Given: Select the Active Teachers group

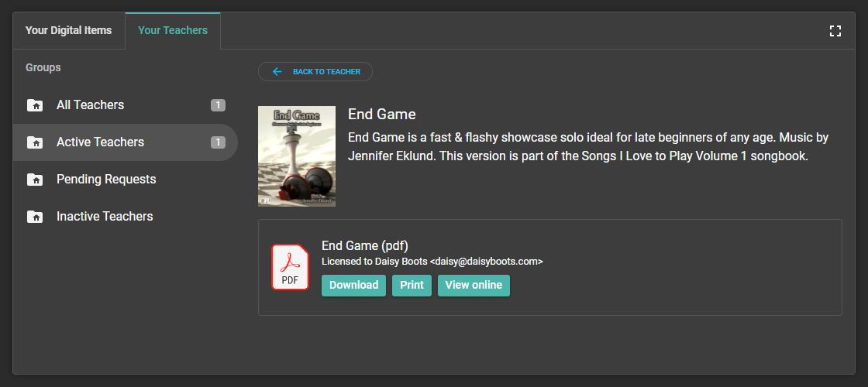Looking at the screenshot, I should (126, 142).
